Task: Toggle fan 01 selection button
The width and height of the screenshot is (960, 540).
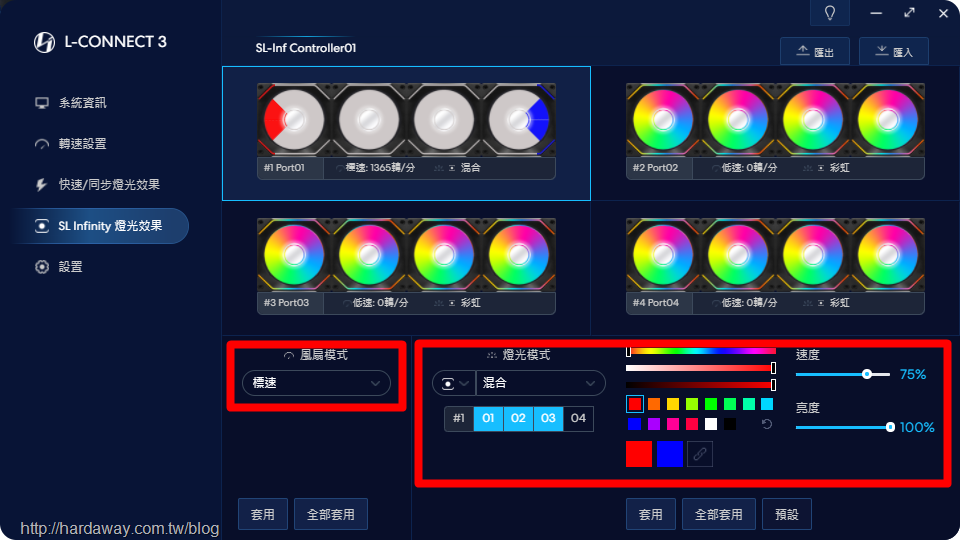Action: 488,419
